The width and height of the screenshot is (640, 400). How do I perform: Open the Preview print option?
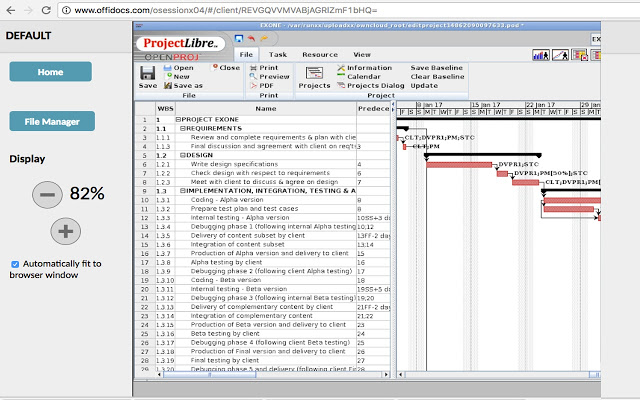click(253, 77)
